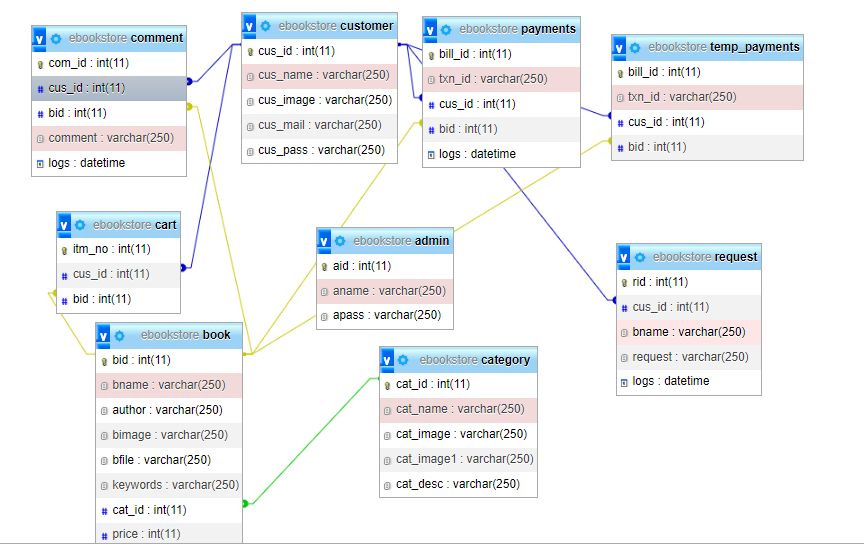
Task: Collapse the cart table with its v toggle
Action: click(64, 225)
